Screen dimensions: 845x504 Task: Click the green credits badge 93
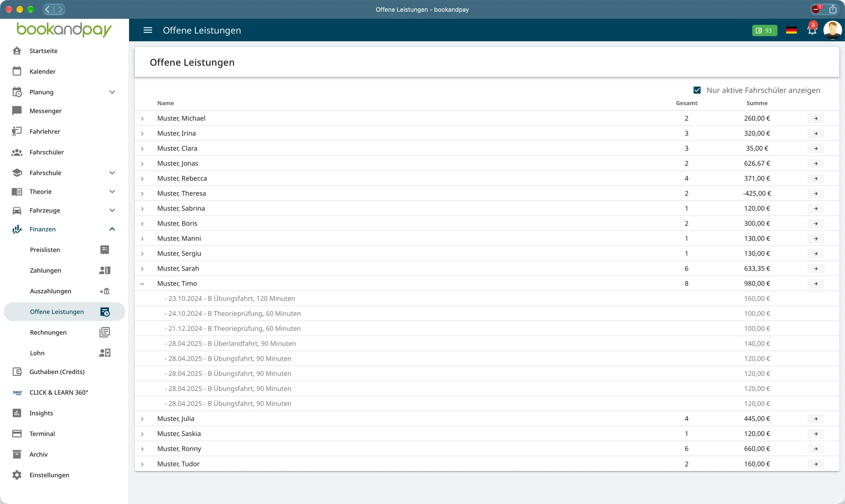click(x=764, y=31)
